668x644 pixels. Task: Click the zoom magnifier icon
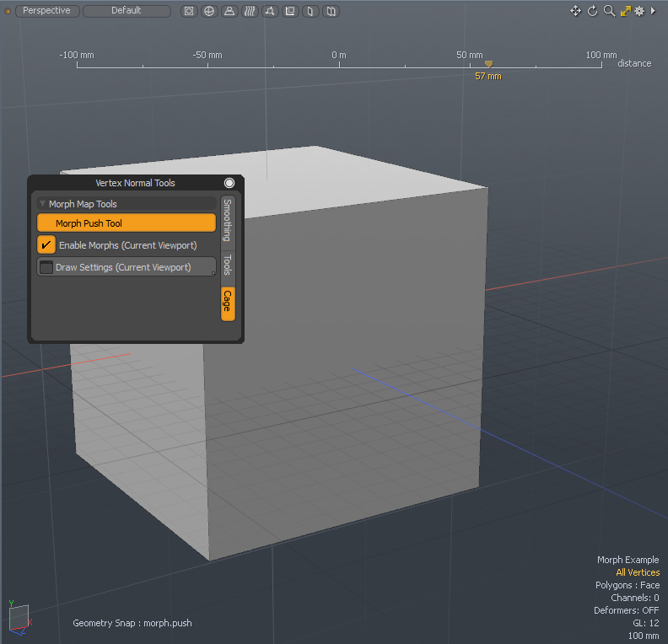coord(609,11)
